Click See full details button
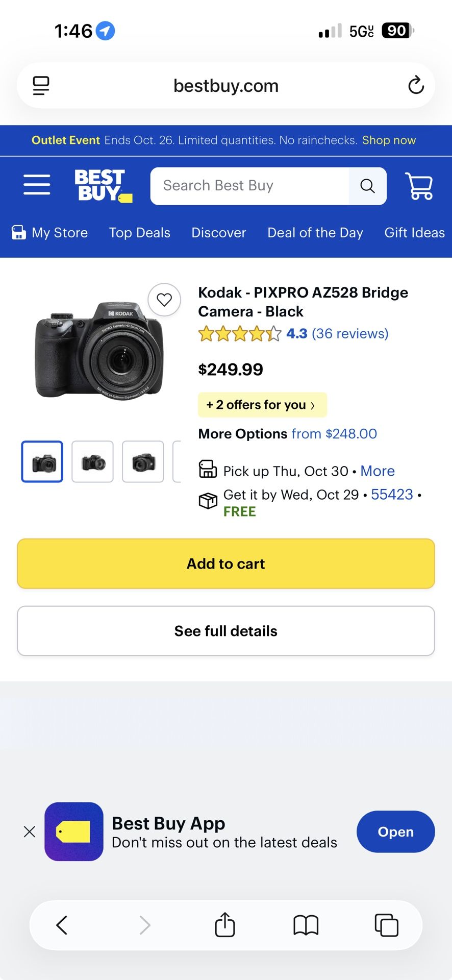452x980 pixels. tap(226, 631)
